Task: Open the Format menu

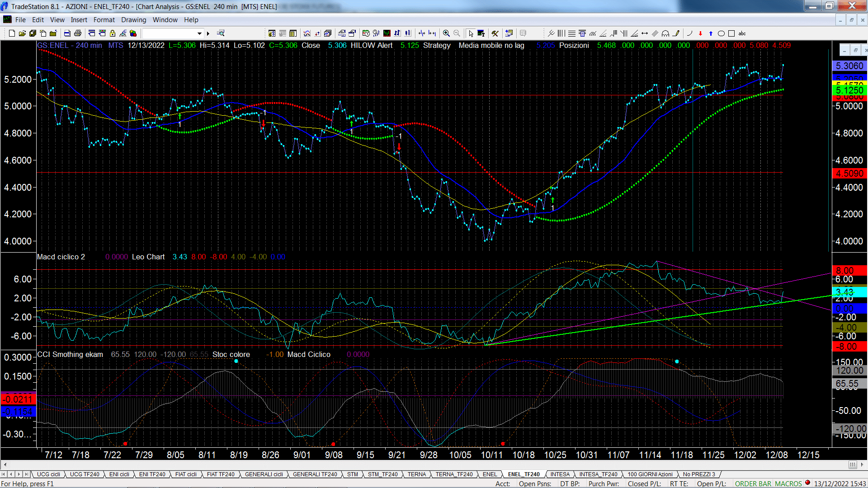Action: (104, 20)
